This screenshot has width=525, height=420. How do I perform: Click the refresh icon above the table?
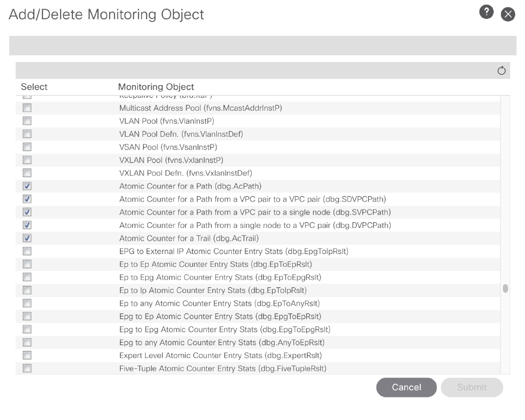tap(501, 71)
